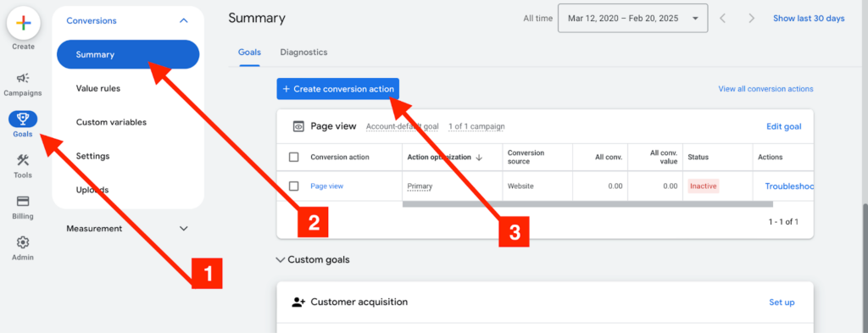The height and width of the screenshot is (333, 868).
Task: Switch to the Diagnostics tab
Action: pos(303,53)
